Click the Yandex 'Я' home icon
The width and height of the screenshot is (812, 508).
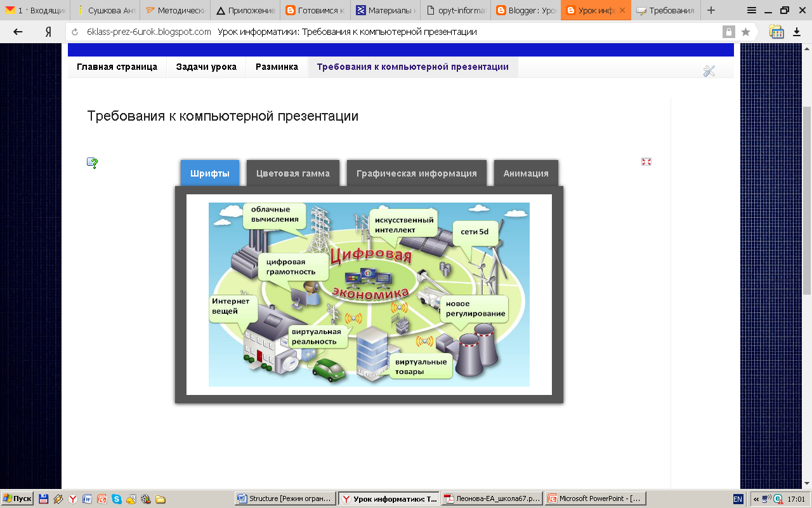(48, 32)
